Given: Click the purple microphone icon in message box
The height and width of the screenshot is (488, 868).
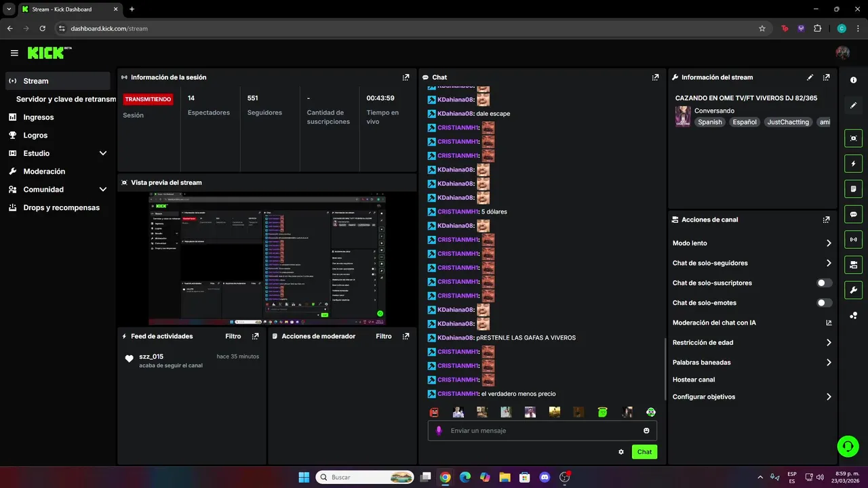Looking at the screenshot, I should [x=439, y=430].
